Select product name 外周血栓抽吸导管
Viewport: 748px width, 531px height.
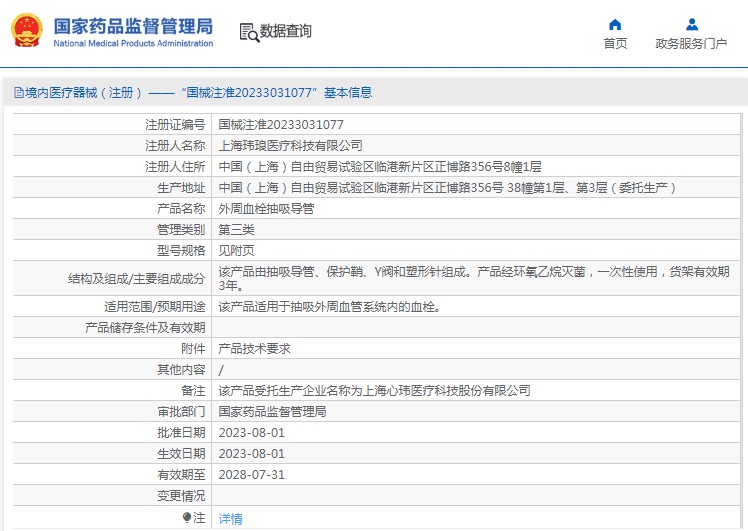point(266,209)
